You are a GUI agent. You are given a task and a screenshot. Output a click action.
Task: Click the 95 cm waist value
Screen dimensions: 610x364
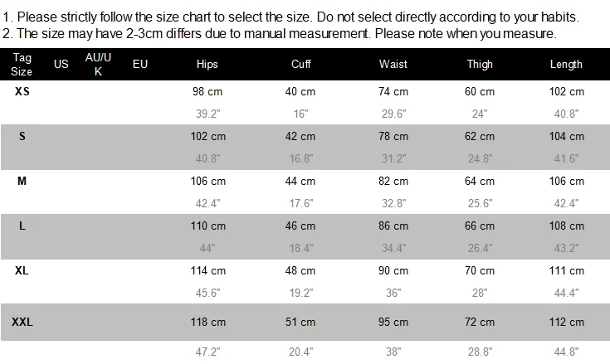tap(393, 322)
